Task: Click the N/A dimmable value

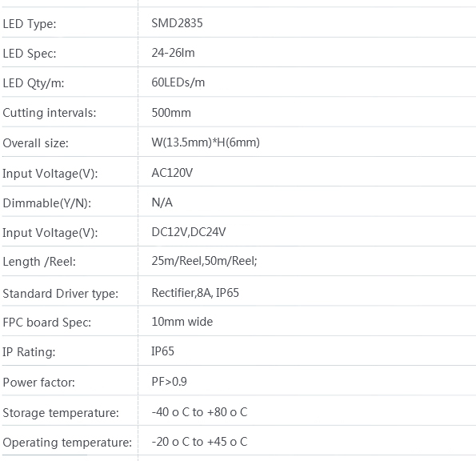Action: [x=162, y=202]
